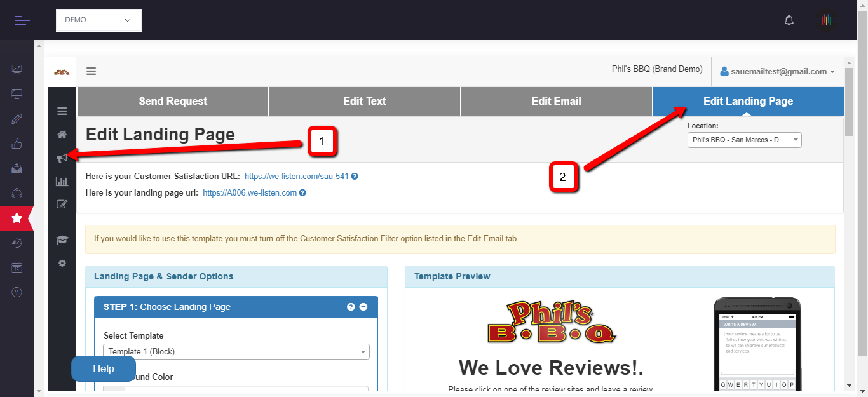Image resolution: width=868 pixels, height=397 pixels.
Task: Click the graduation cap training icon
Action: (62, 240)
